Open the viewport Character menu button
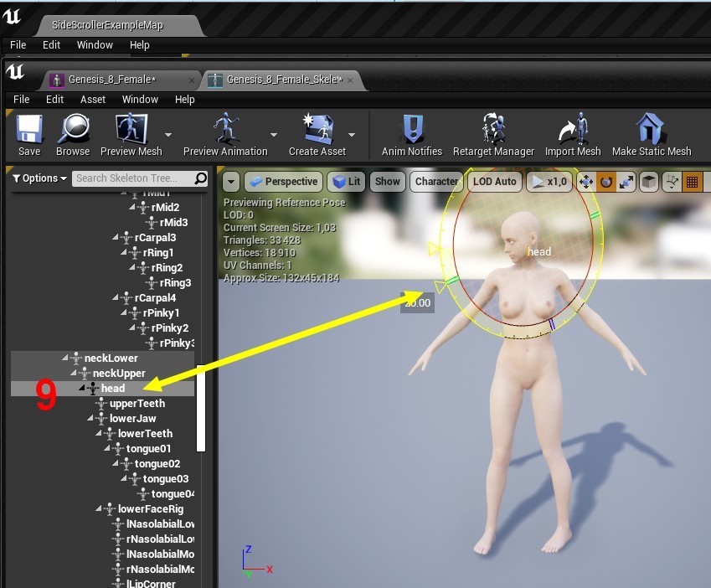The image size is (711, 588). pyautogui.click(x=436, y=182)
